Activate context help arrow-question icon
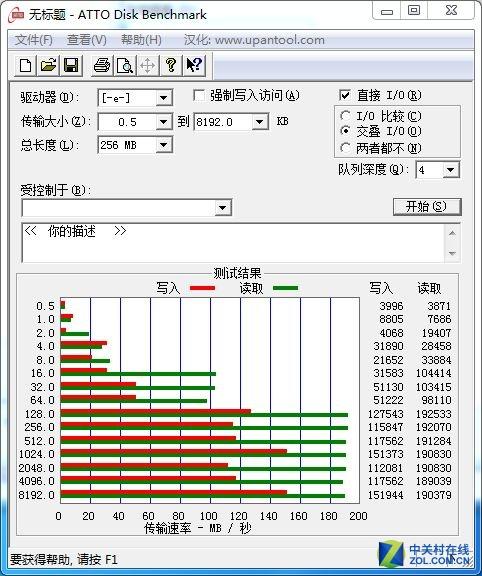This screenshot has height=576, width=482. click(194, 65)
